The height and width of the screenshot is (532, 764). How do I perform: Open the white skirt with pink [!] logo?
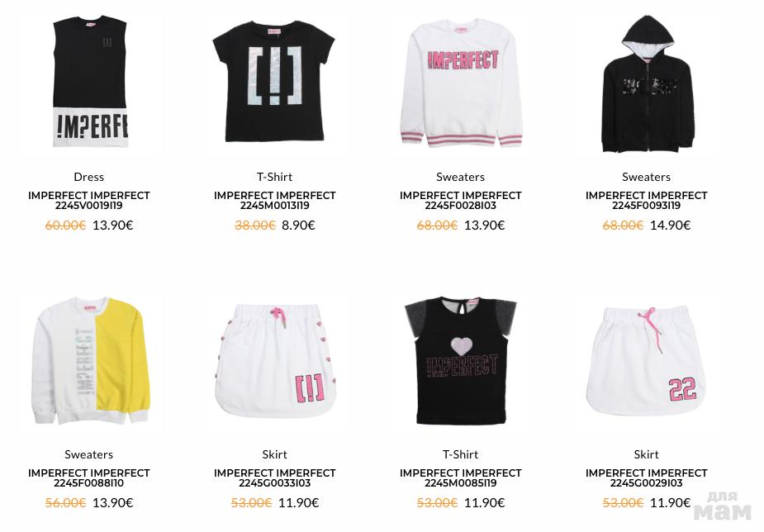tap(275, 360)
